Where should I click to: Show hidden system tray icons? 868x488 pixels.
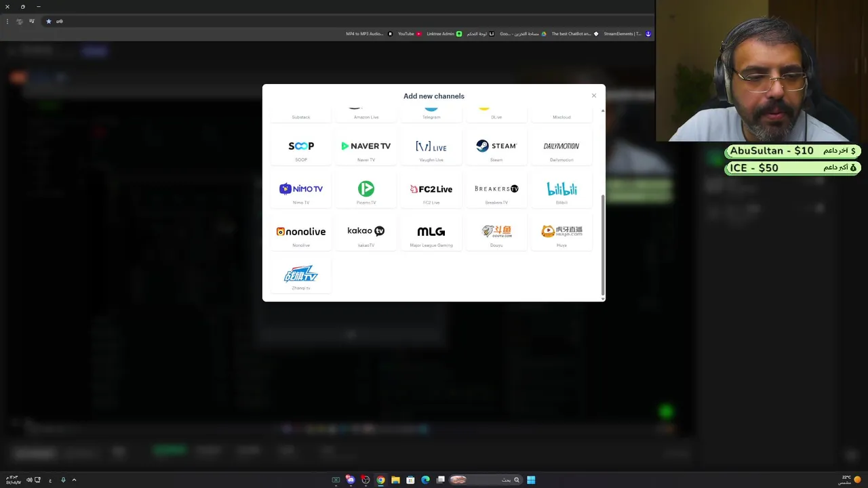[x=74, y=480]
